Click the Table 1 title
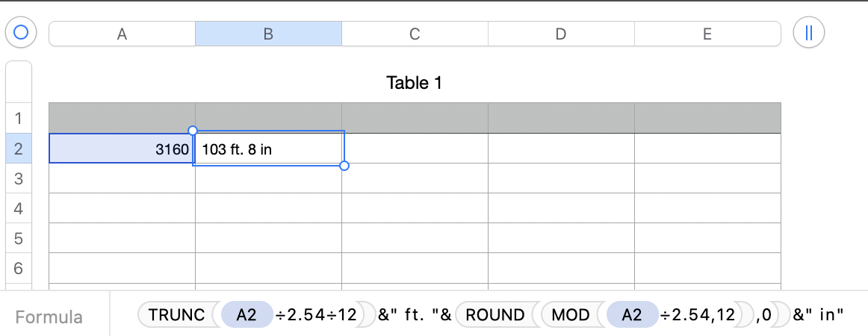Image resolution: width=868 pixels, height=336 pixels. [414, 83]
